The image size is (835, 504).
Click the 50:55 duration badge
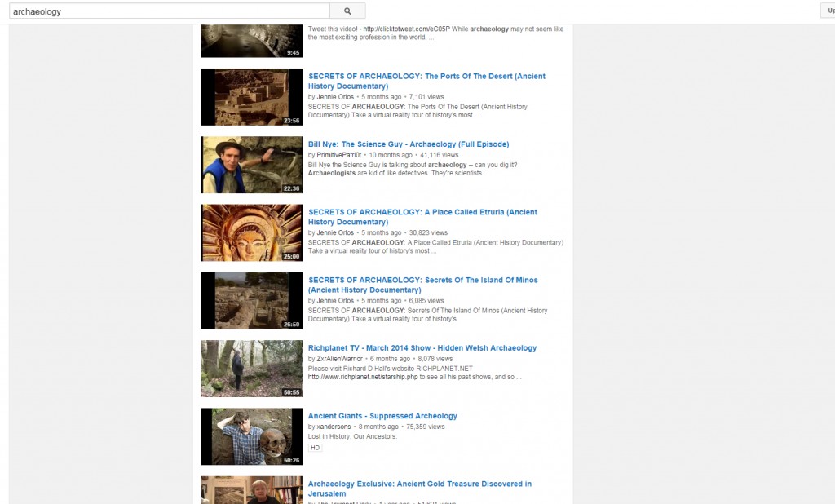(291, 392)
